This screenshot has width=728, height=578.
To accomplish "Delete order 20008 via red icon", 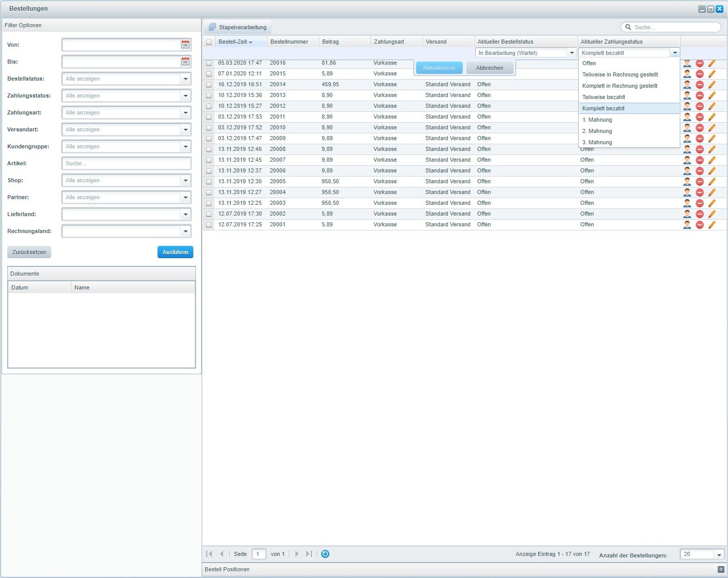I will [x=699, y=149].
